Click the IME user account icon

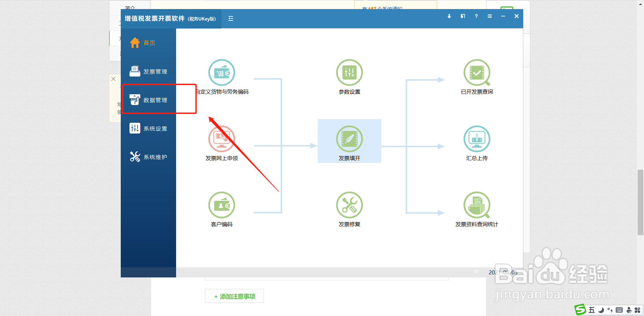click(x=629, y=310)
